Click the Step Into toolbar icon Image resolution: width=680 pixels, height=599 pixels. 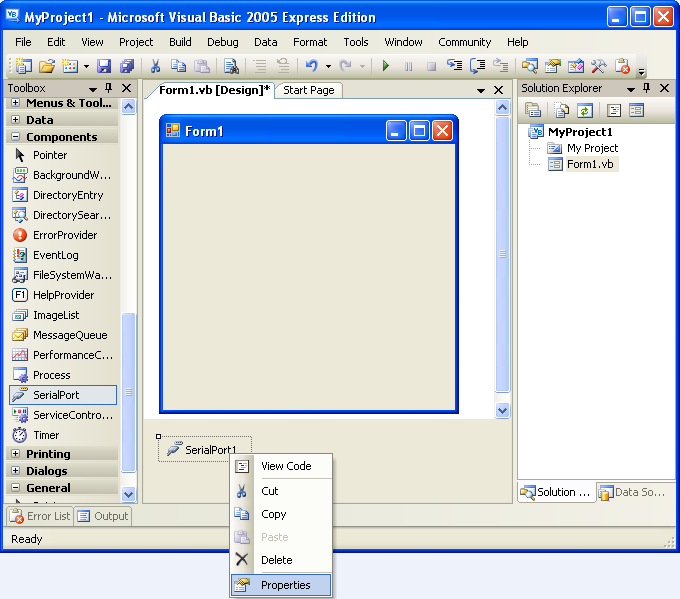pos(454,66)
